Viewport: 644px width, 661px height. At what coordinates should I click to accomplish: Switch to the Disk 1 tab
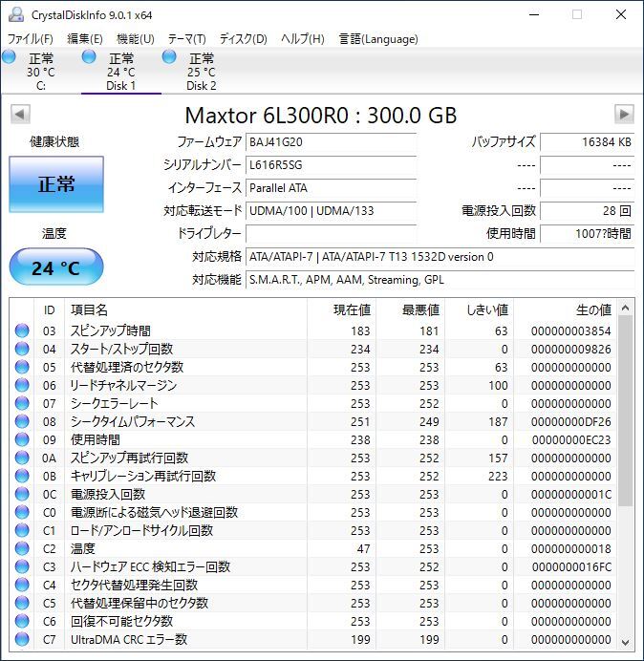pos(120,72)
